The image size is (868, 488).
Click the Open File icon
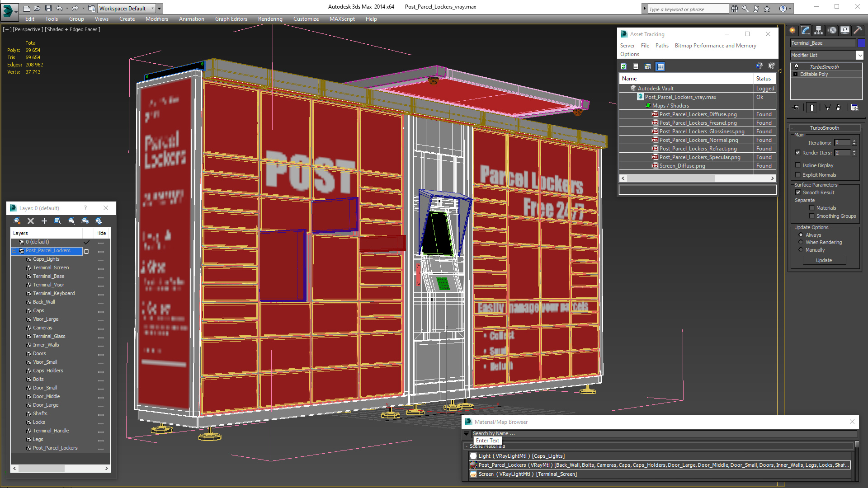tap(38, 8)
